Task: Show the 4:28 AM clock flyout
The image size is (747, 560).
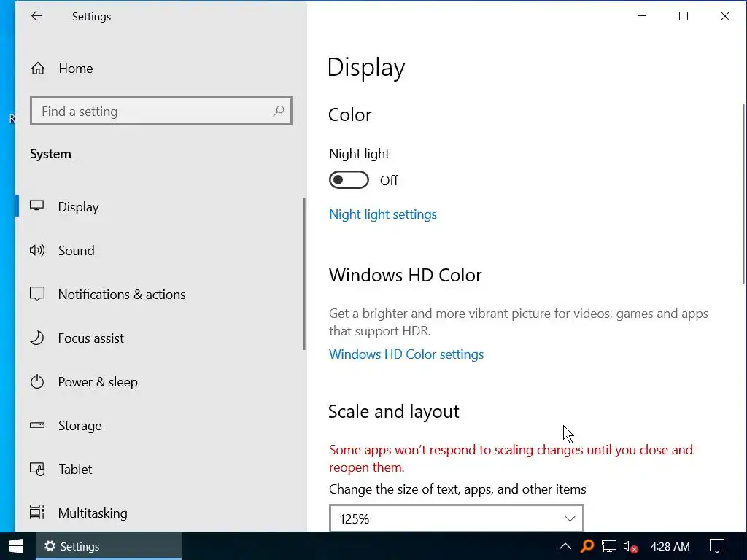Action: pos(670,546)
